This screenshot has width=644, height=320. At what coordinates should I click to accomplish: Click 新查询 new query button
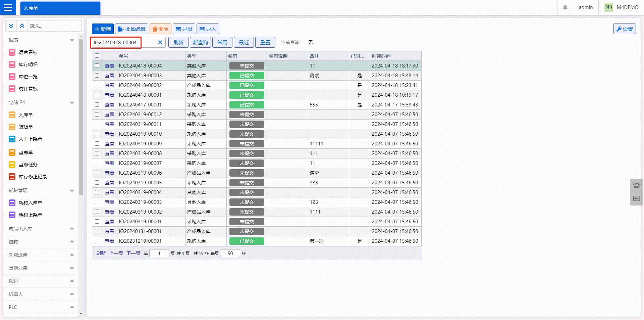200,42
